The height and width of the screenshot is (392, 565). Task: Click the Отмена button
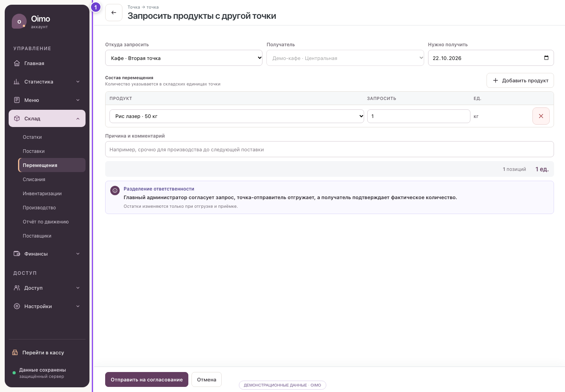point(206,379)
